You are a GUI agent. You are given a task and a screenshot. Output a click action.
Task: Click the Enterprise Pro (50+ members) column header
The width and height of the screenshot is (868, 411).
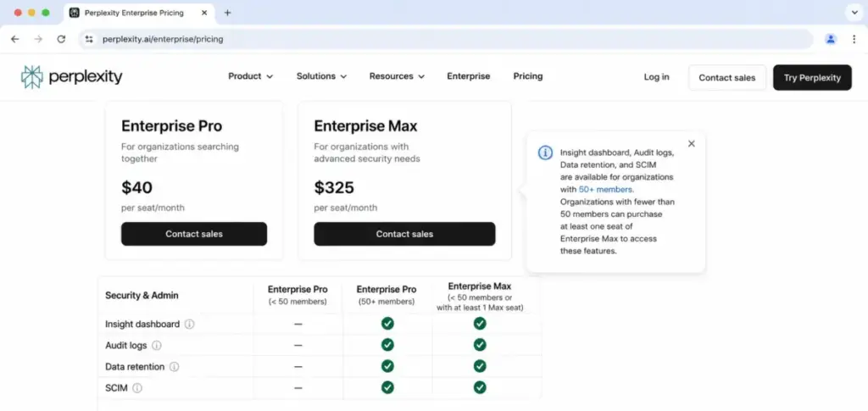click(387, 296)
